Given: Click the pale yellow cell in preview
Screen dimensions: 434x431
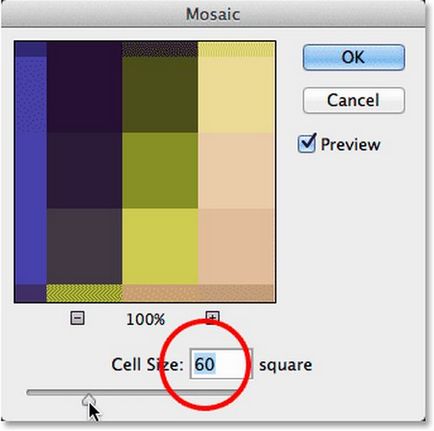Looking at the screenshot, I should [x=236, y=95].
